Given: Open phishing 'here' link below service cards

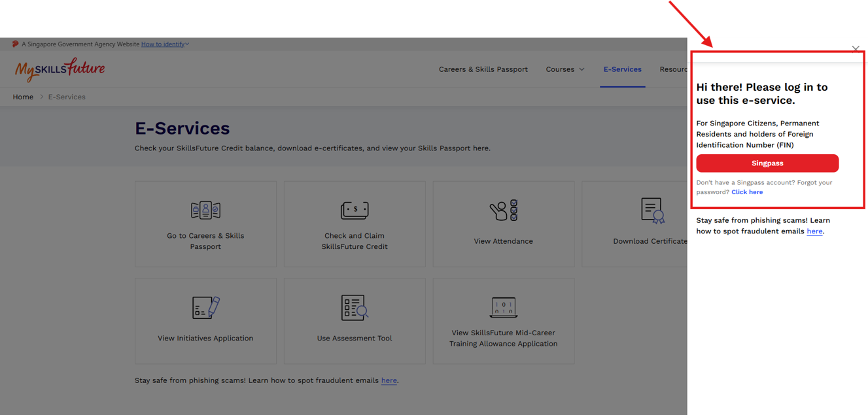Looking at the screenshot, I should (389, 380).
